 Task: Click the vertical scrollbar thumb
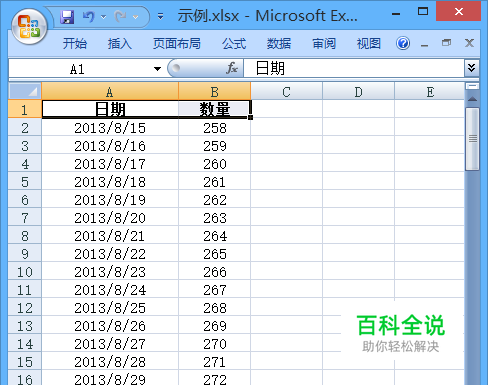[472, 139]
